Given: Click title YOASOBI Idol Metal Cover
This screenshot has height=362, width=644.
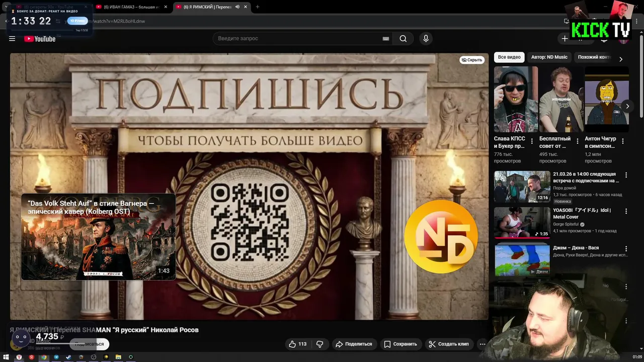Looking at the screenshot, I should click(582, 214).
